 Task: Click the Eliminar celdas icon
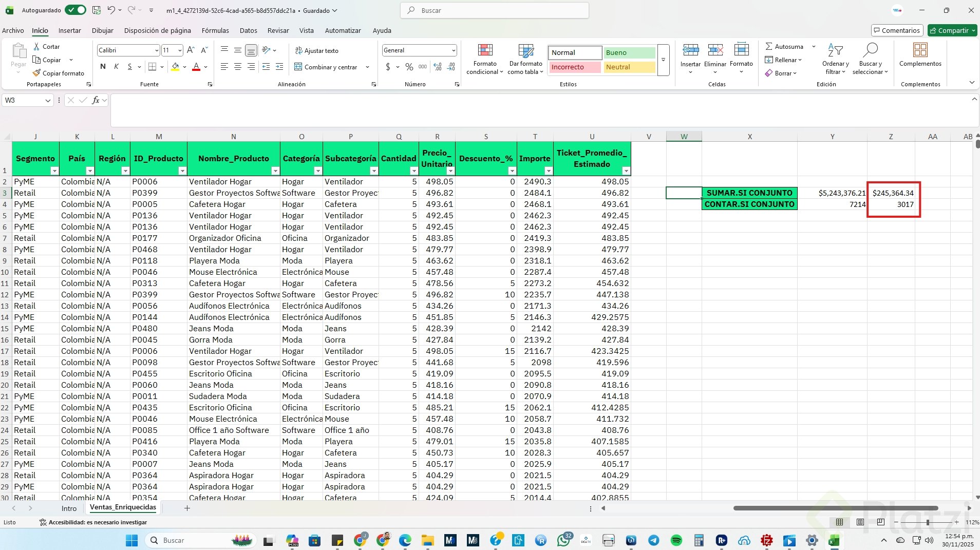(x=715, y=50)
